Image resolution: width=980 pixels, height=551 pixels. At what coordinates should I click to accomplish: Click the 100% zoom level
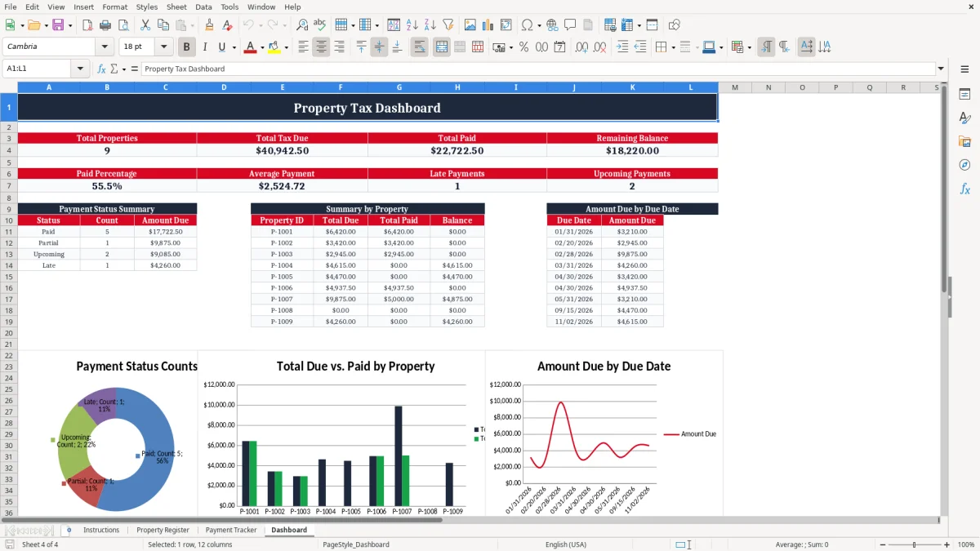(965, 544)
